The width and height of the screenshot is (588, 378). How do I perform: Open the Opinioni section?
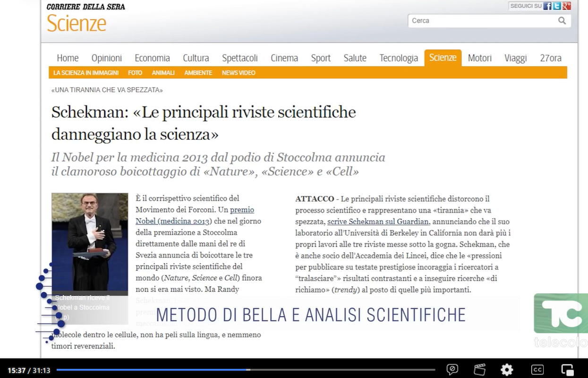coord(107,58)
